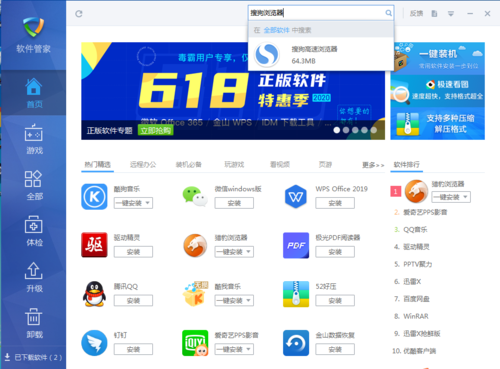Viewport: 500px width, 369px height.
Task: Click the green 立即抢购 button on banner
Action: click(156, 130)
